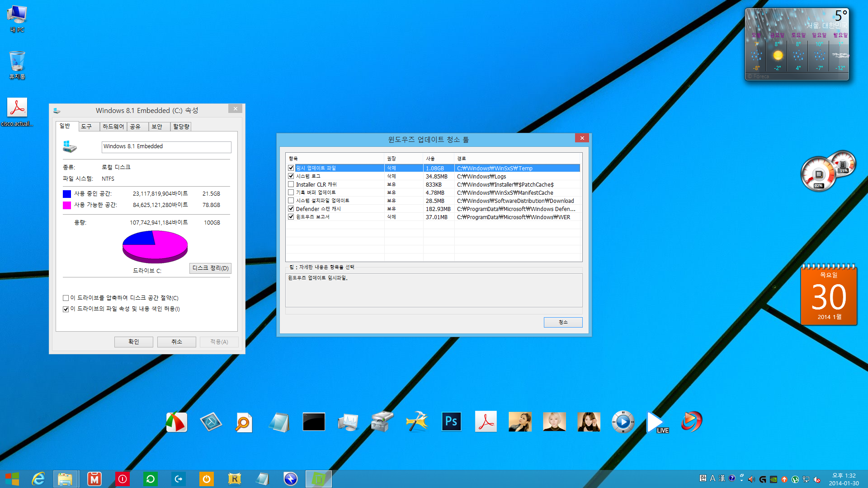Viewport: 868px width, 488px height.
Task: Uncheck the 윈도우즈 보고서 checkbox
Action: 291,217
